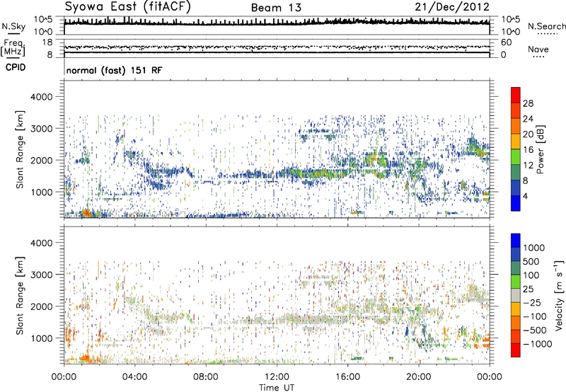The width and height of the screenshot is (566, 392).
Task: Click the "-100" label on Velocity color bar
Action: pyautogui.click(x=534, y=316)
